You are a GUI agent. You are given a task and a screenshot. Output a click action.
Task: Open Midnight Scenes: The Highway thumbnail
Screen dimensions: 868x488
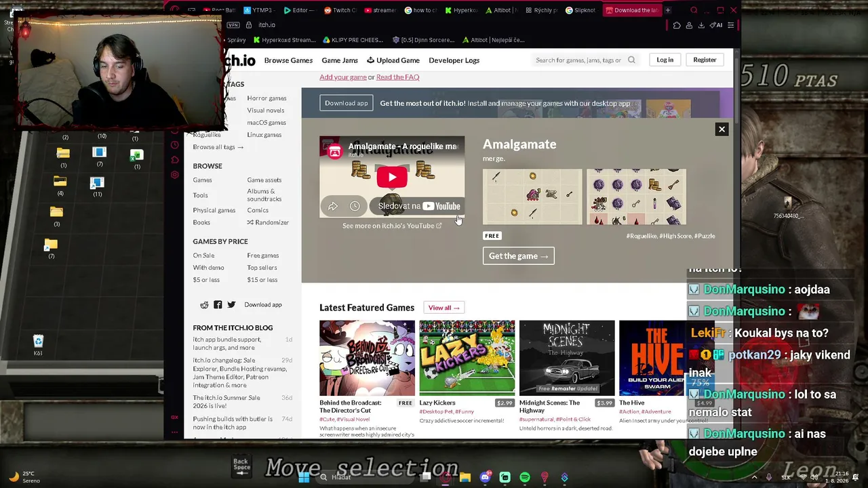(567, 358)
